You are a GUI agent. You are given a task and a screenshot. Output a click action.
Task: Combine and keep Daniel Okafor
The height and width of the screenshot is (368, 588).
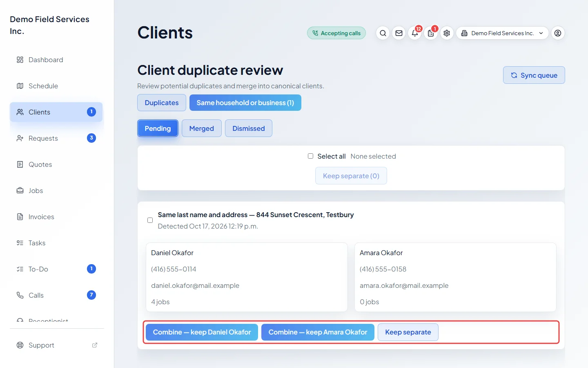pos(202,332)
